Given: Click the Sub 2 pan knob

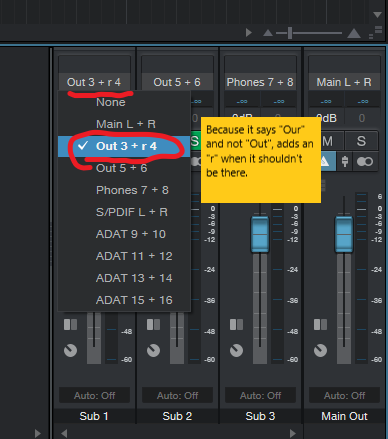Looking at the screenshot, I should click(x=153, y=350).
